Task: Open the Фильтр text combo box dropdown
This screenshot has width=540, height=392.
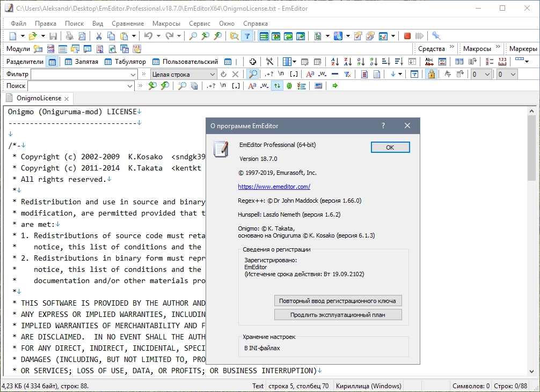Action: click(x=133, y=75)
